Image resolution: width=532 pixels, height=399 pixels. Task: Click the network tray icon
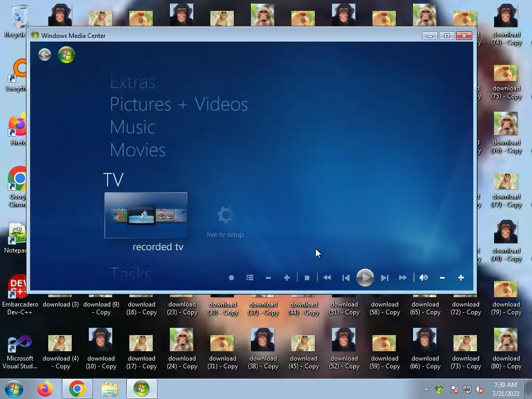point(467,389)
